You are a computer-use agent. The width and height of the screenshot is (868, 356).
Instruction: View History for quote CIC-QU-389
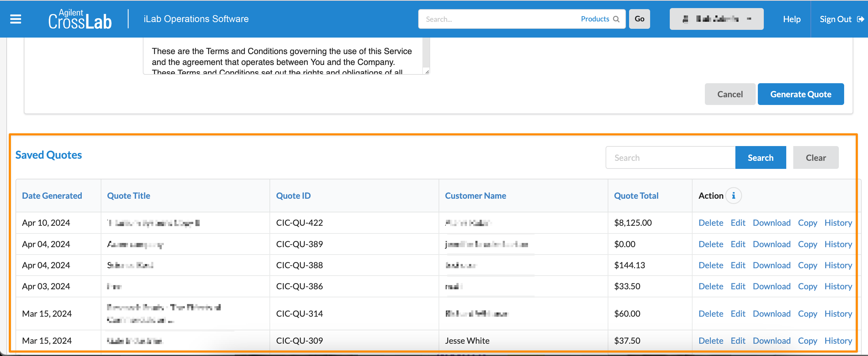(838, 244)
